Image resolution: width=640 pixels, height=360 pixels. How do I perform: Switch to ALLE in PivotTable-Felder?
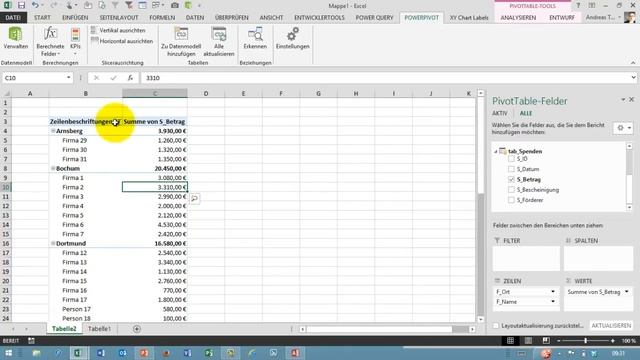526,113
